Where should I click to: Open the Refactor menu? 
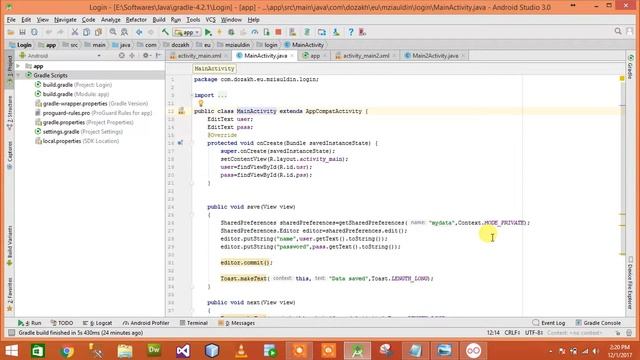136,20
